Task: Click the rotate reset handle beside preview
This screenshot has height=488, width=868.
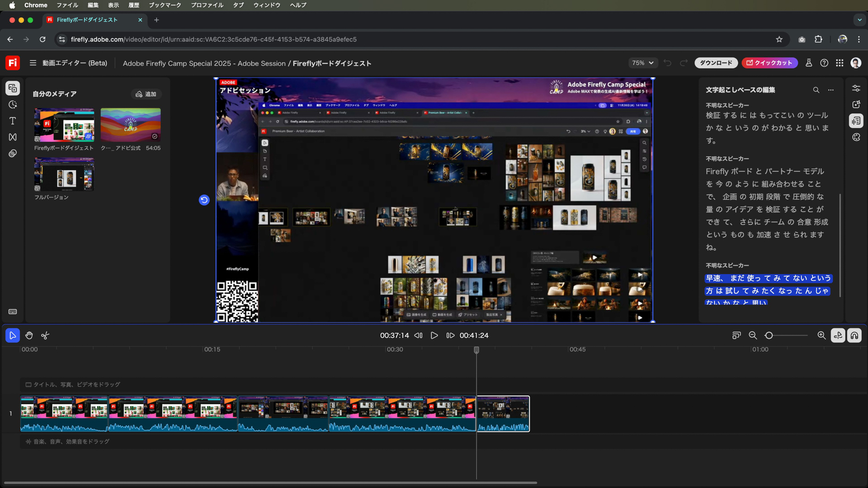Action: click(204, 200)
